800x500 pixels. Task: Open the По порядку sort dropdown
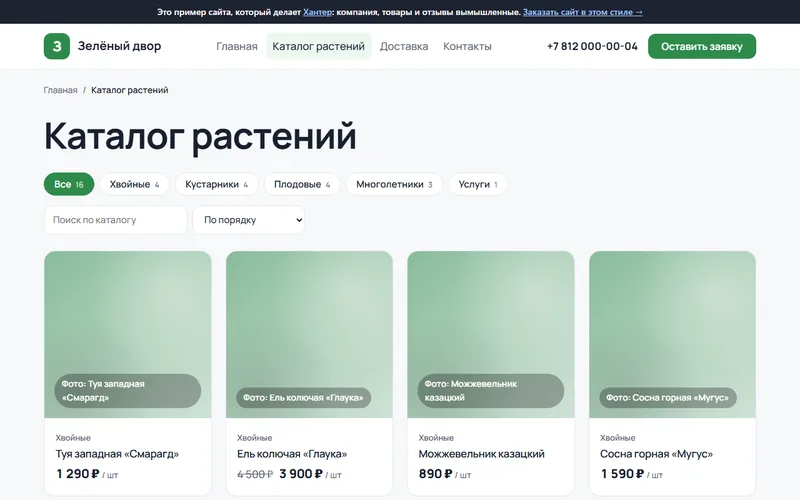point(248,220)
